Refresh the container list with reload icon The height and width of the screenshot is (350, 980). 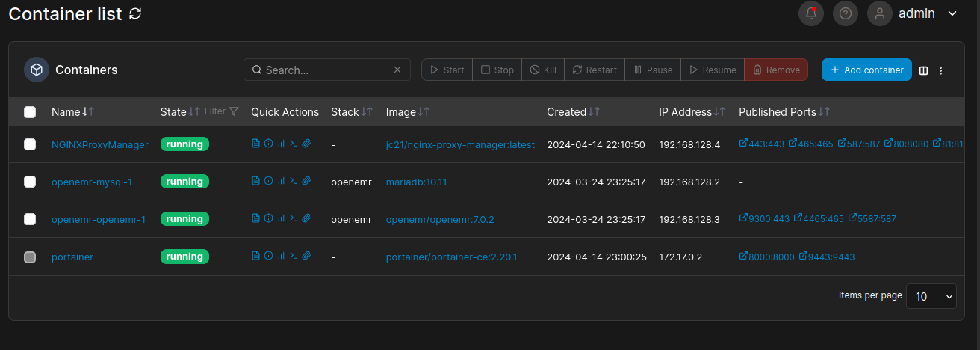tap(135, 13)
